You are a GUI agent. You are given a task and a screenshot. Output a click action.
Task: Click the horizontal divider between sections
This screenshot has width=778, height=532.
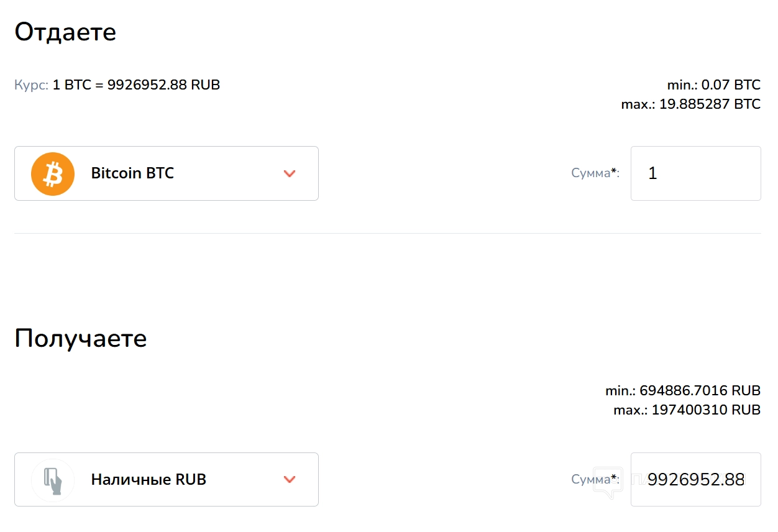388,234
